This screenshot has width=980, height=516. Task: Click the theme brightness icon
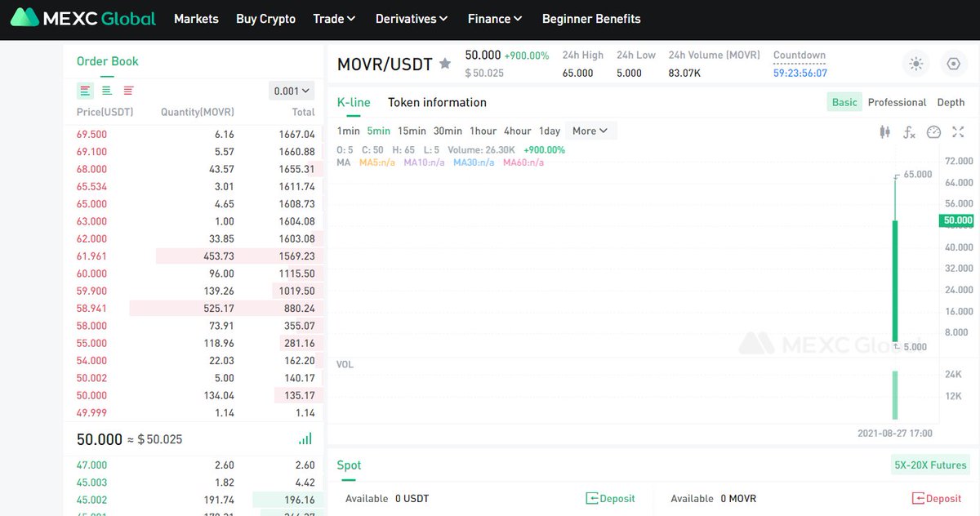[x=915, y=64]
